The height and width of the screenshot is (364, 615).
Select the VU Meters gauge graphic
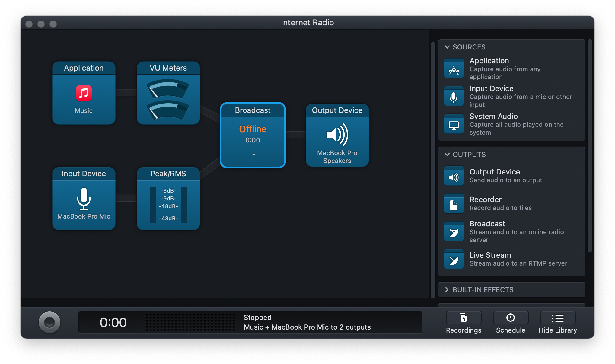(168, 99)
